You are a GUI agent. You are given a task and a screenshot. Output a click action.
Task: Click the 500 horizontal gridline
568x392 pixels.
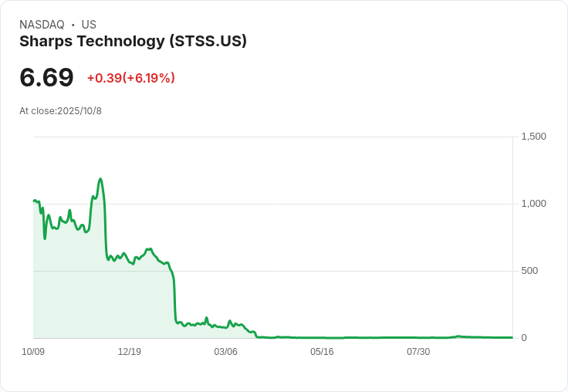(347, 271)
